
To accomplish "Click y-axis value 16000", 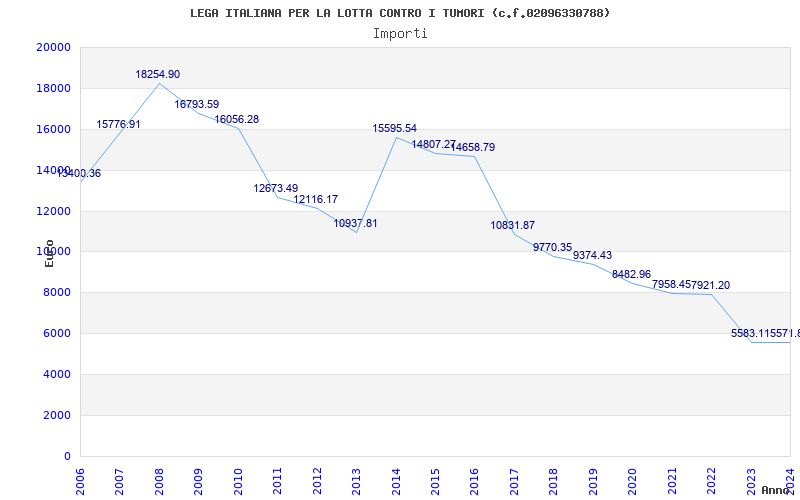I will pyautogui.click(x=54, y=129).
